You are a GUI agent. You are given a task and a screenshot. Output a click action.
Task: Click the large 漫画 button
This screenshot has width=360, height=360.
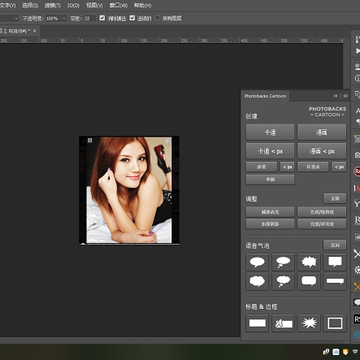tap(322, 132)
